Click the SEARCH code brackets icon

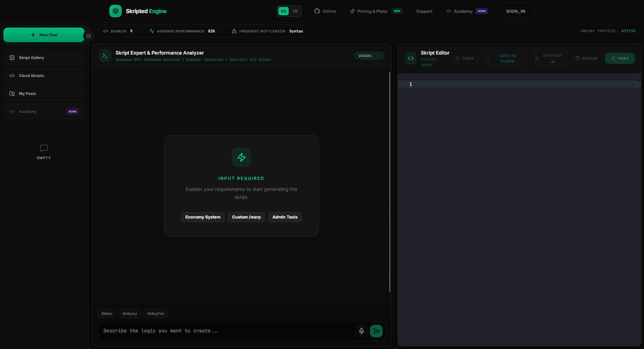106,31
